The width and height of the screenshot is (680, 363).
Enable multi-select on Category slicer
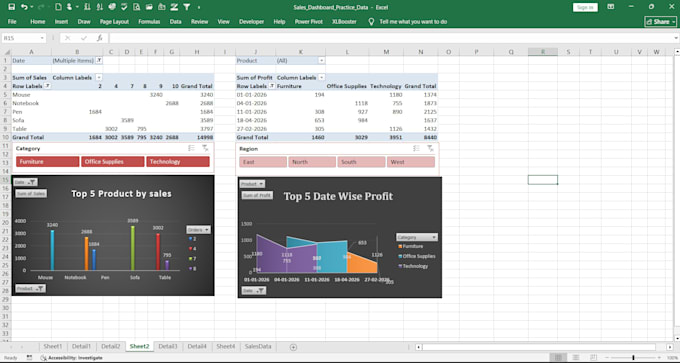192,148
